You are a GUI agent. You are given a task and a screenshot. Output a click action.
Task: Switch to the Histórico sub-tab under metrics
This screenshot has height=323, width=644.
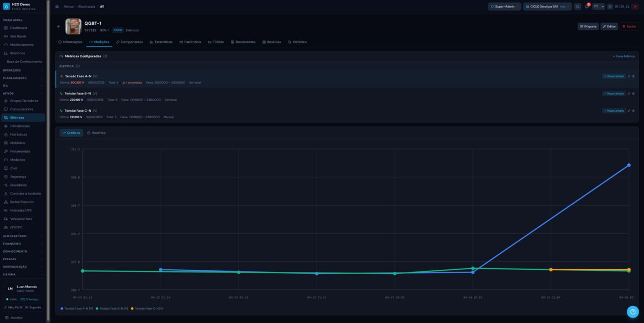[96, 133]
